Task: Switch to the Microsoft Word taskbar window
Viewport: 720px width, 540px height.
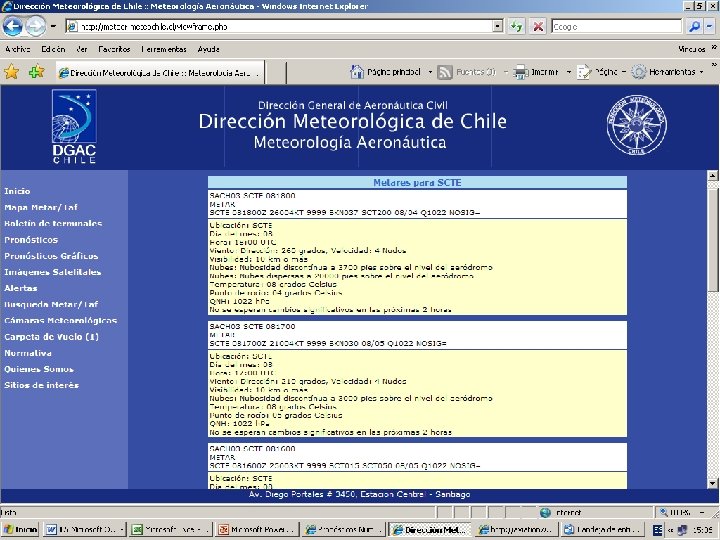Action: coord(84,529)
